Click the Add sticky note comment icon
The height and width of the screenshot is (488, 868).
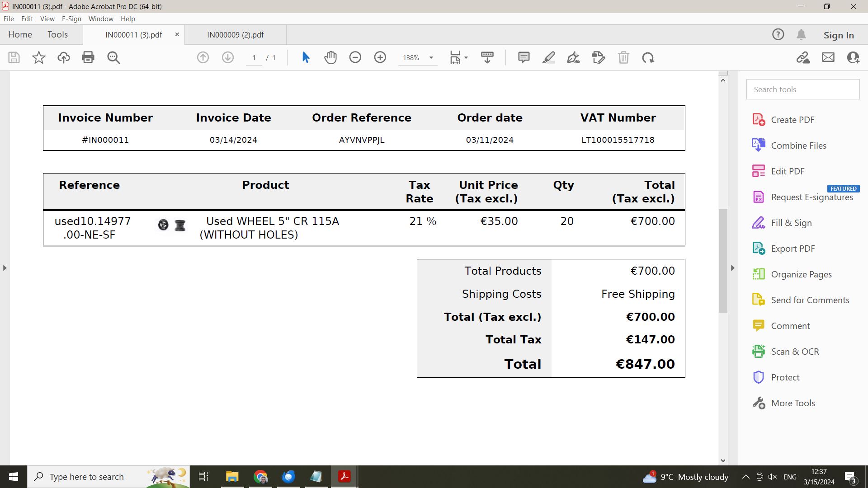click(x=524, y=57)
